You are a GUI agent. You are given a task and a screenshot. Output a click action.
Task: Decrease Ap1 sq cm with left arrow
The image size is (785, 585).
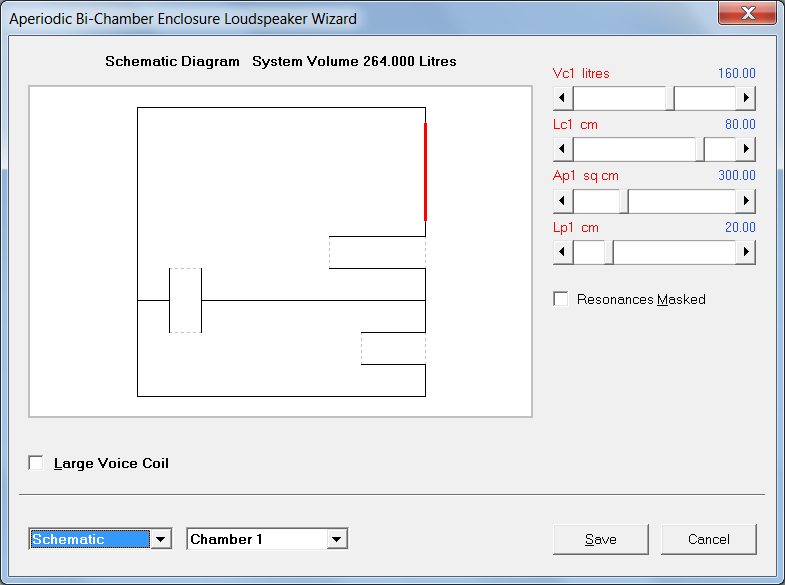pyautogui.click(x=563, y=201)
